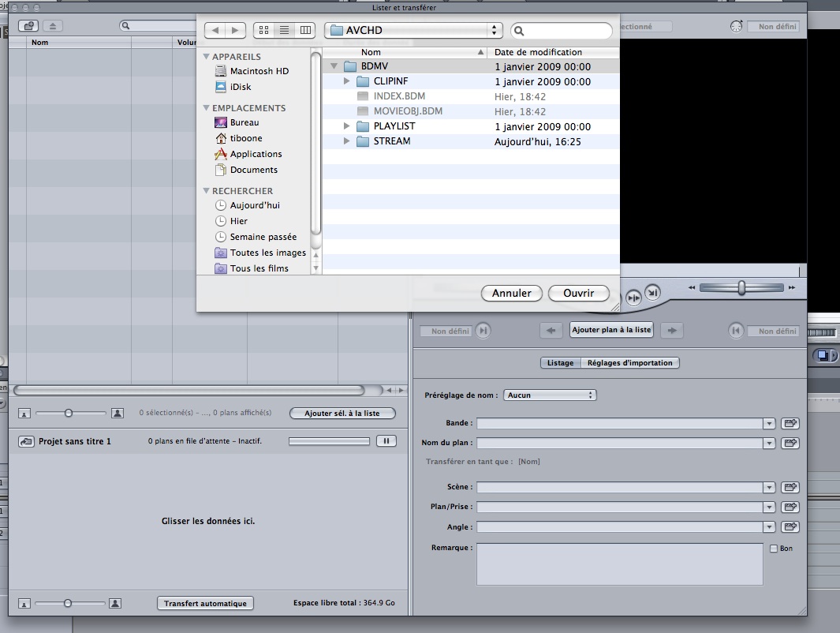The height and width of the screenshot is (633, 840).
Task: Click the play around current frame control
Action: (x=633, y=297)
